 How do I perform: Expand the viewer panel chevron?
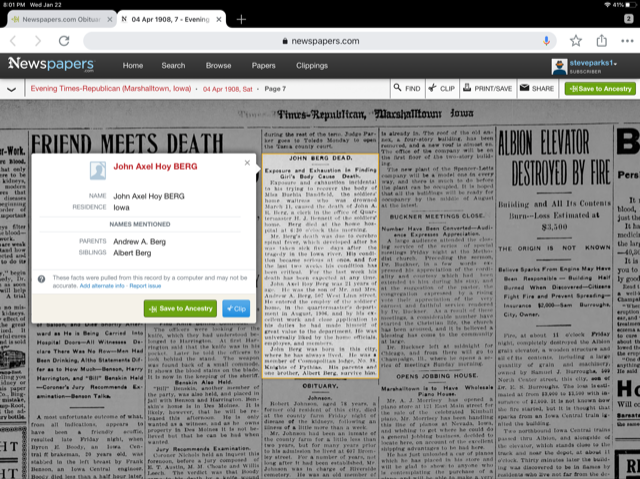(11, 89)
